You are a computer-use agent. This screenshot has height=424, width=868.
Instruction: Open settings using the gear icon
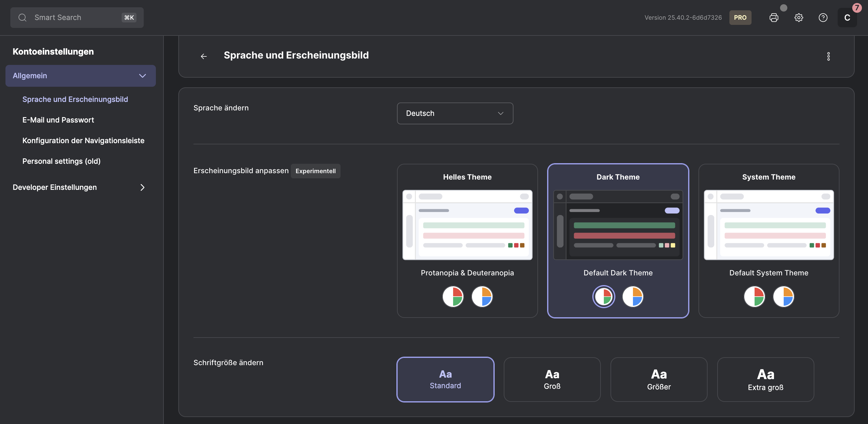[799, 17]
